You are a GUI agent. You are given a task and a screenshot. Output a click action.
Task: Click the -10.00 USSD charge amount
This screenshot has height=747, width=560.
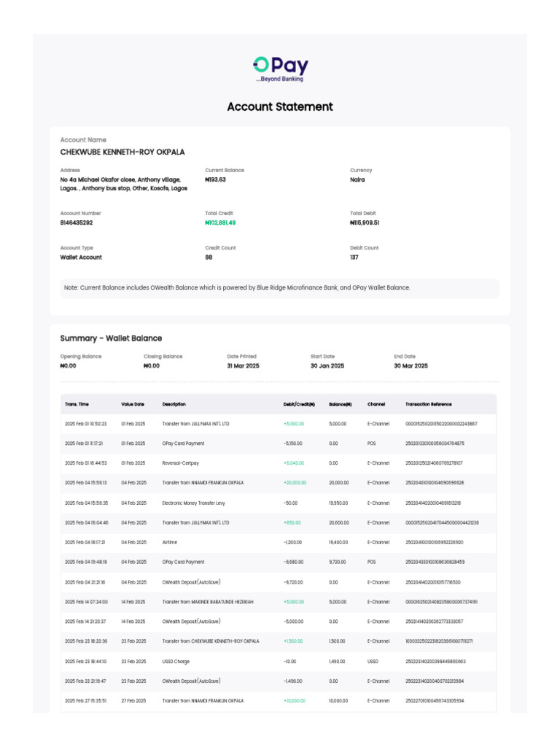[x=289, y=661]
